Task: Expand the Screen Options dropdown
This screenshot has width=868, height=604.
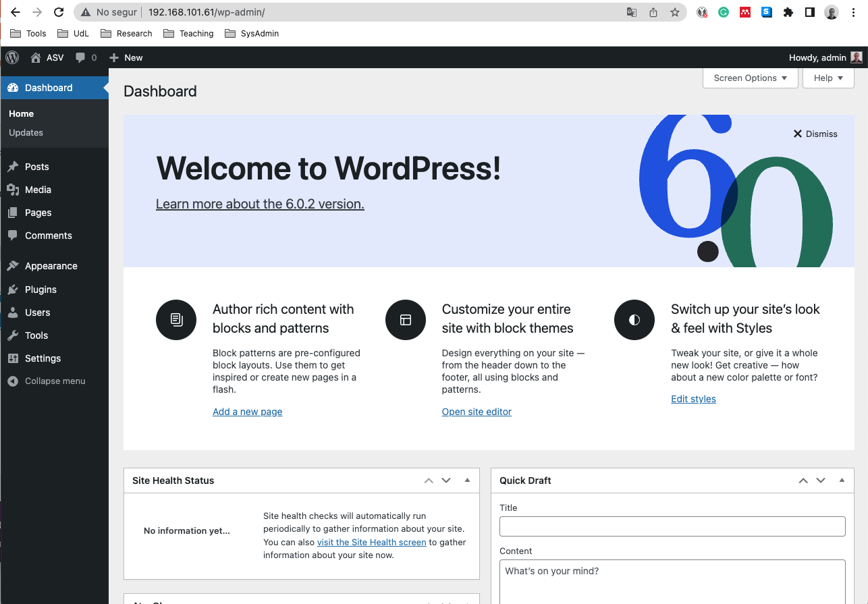Action: (751, 78)
